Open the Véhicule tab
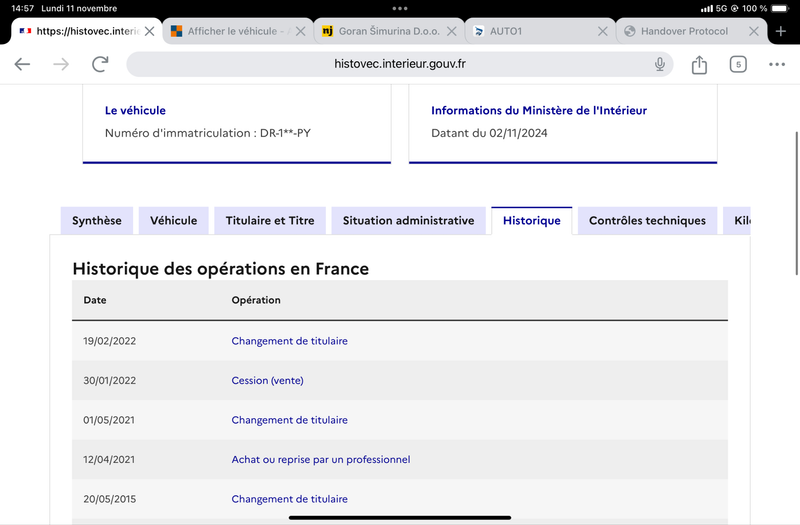The width and height of the screenshot is (800, 525). [x=173, y=220]
